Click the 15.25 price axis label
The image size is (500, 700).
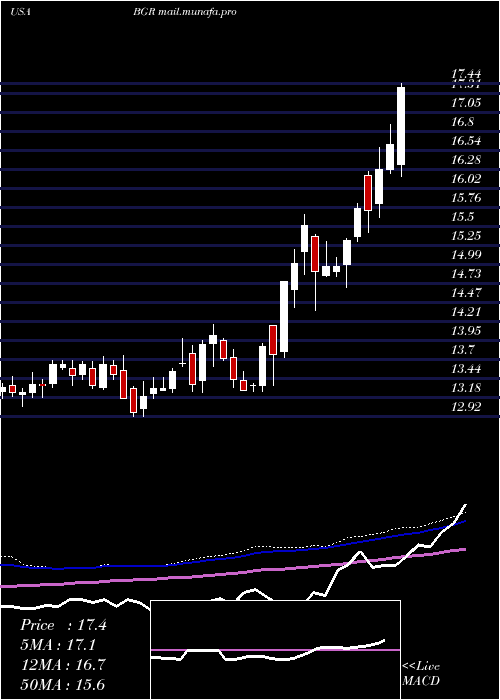point(466,236)
